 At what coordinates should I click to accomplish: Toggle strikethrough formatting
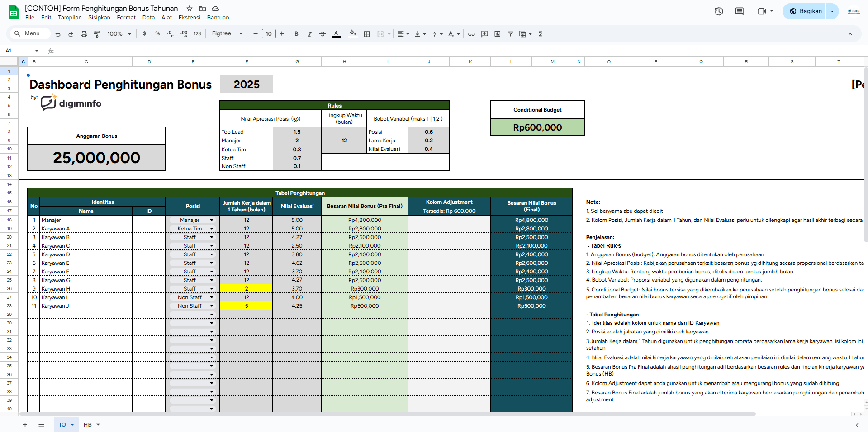323,34
